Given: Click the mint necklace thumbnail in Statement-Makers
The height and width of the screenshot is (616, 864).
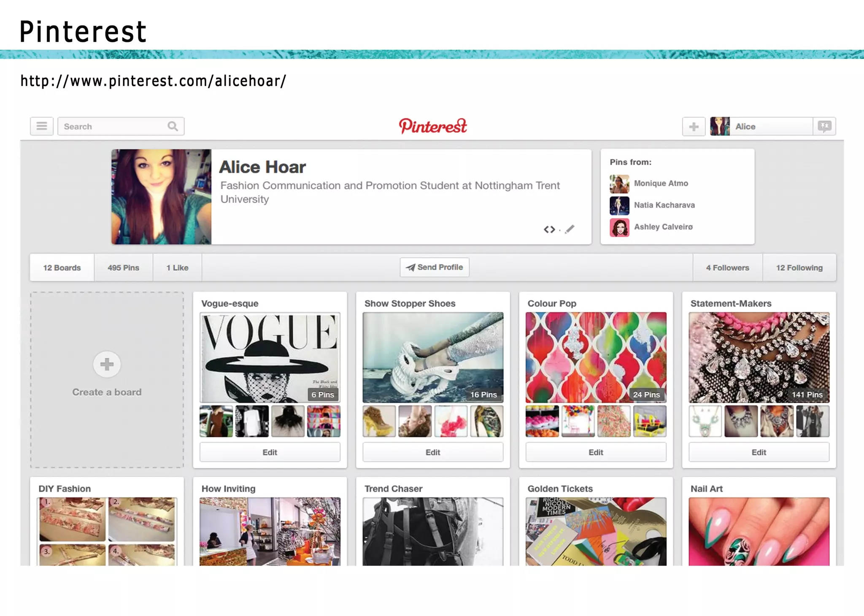Looking at the screenshot, I should (705, 421).
